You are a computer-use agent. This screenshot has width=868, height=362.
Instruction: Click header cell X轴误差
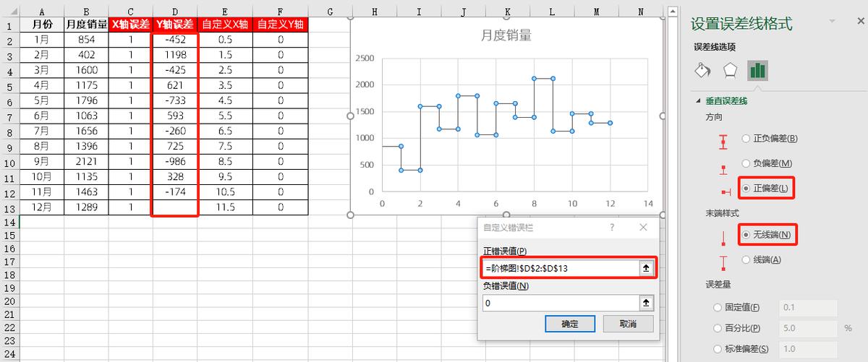pyautogui.click(x=130, y=25)
